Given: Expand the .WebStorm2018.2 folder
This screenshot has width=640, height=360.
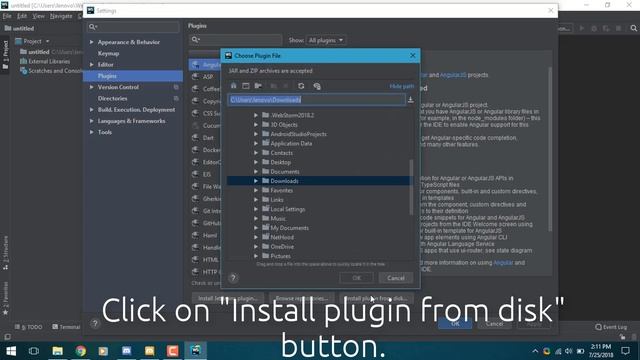Looking at the screenshot, I should click(x=256, y=116).
